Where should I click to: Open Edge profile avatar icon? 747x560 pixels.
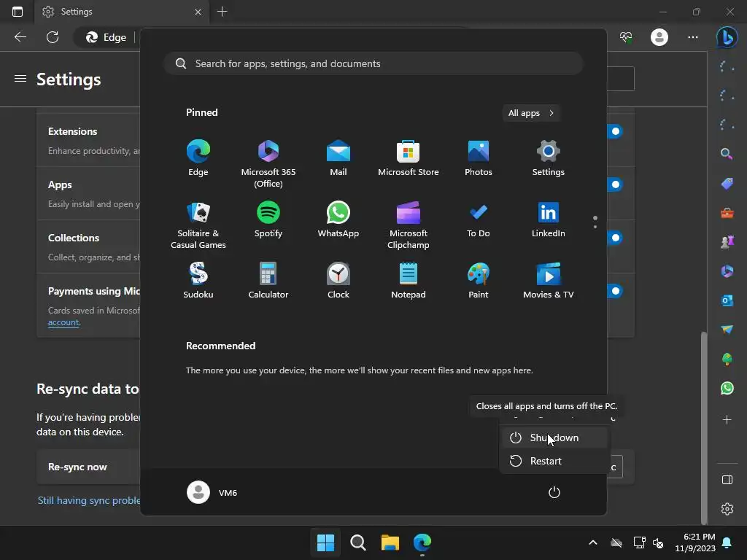click(659, 37)
